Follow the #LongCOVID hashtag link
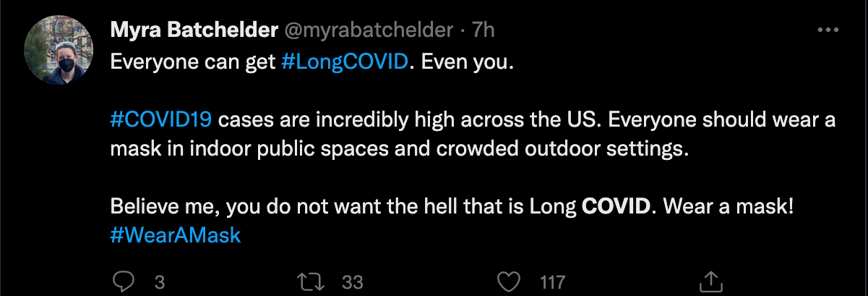 click(345, 62)
